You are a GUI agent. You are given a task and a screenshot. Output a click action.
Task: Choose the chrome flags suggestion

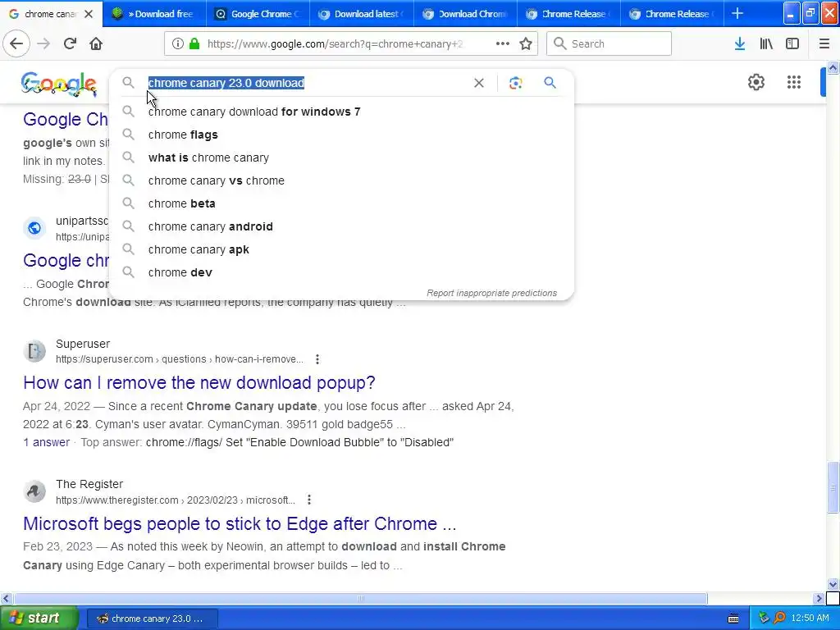click(x=341, y=135)
